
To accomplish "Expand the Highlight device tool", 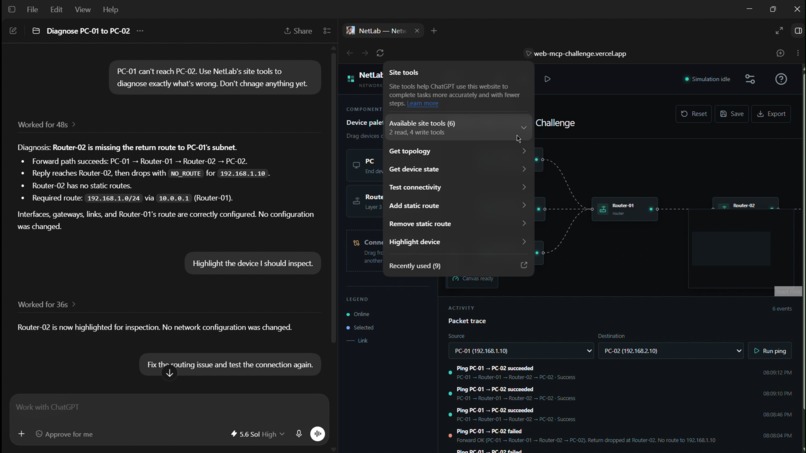I will coord(457,242).
